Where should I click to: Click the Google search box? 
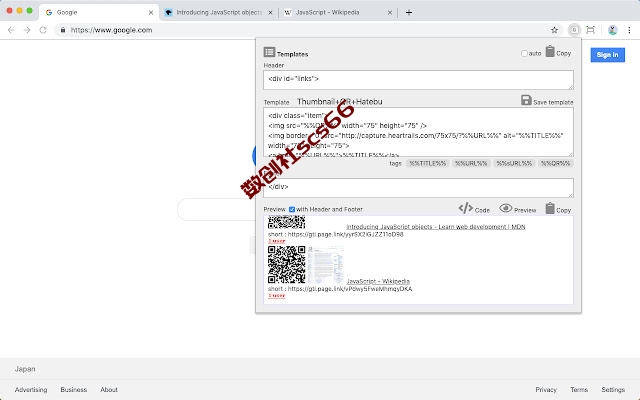tap(216, 209)
